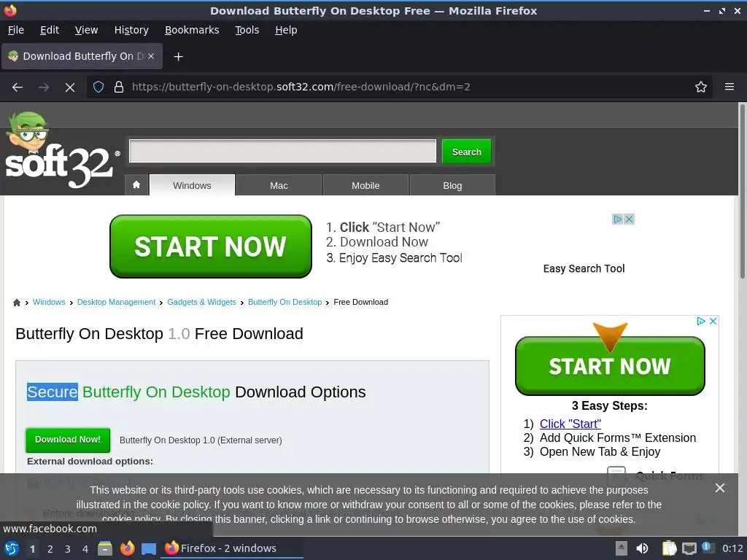Click the Download Now! button

point(68,440)
